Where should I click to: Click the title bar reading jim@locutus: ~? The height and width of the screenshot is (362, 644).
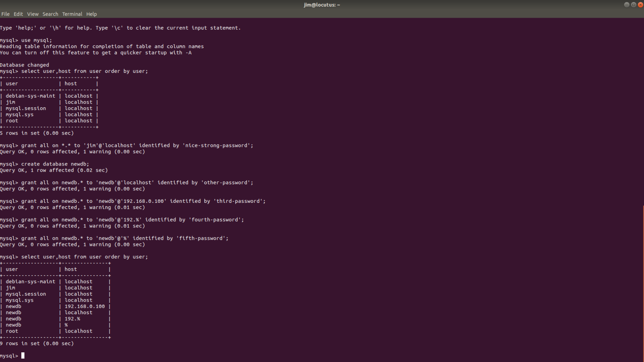(322, 5)
